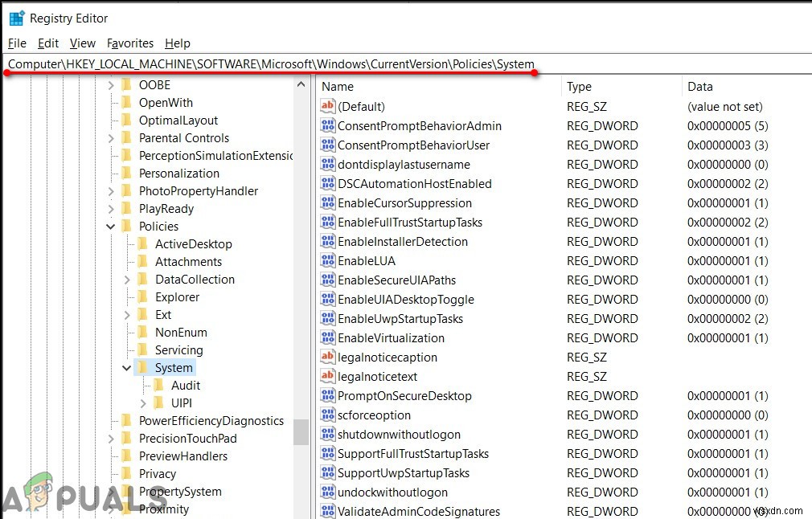Click the string icon next to (Default)
This screenshot has width=812, height=519.
point(330,106)
